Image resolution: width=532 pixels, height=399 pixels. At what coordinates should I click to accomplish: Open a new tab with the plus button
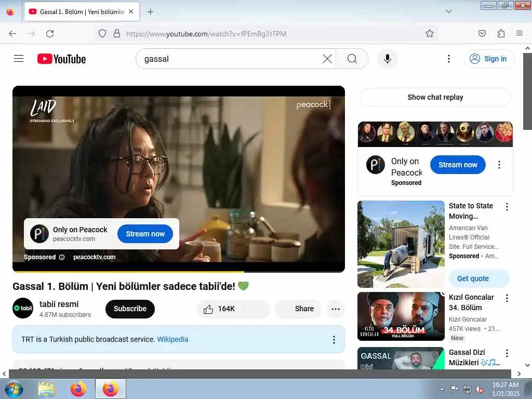[151, 12]
